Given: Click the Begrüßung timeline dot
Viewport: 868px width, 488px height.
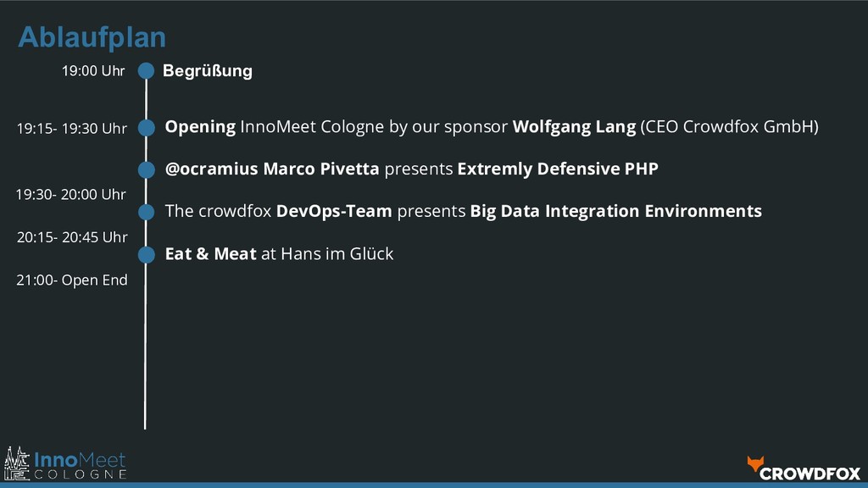Looking at the screenshot, I should click(x=147, y=71).
